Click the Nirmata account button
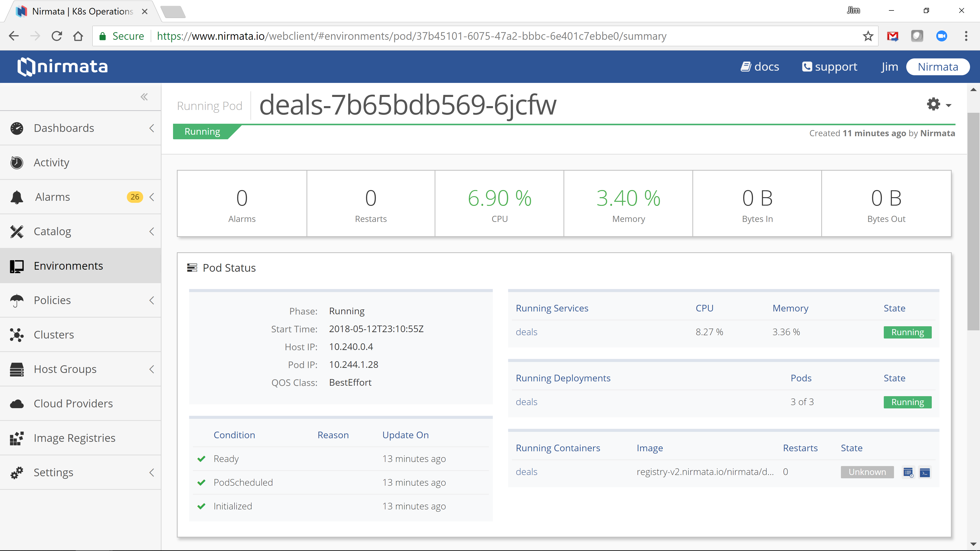The height and width of the screenshot is (551, 980). [x=938, y=67]
